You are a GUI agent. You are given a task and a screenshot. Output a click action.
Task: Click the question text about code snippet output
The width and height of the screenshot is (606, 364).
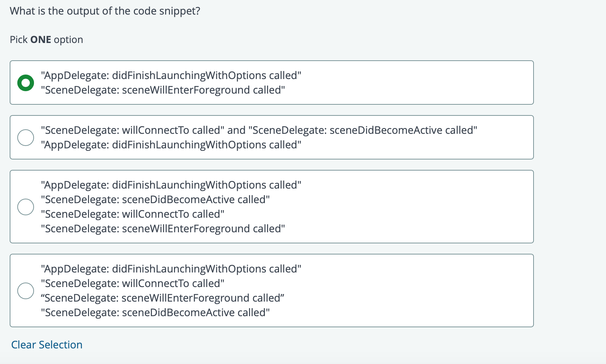pos(105,11)
